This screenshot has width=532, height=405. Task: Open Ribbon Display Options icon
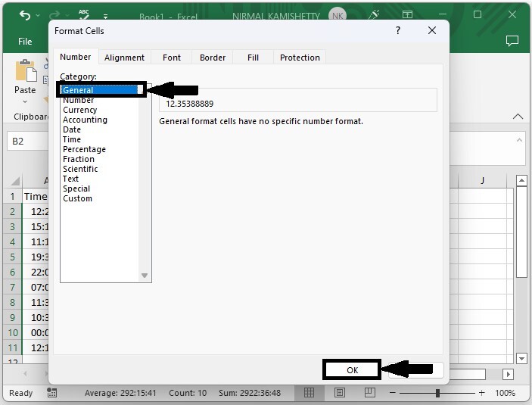(407, 14)
